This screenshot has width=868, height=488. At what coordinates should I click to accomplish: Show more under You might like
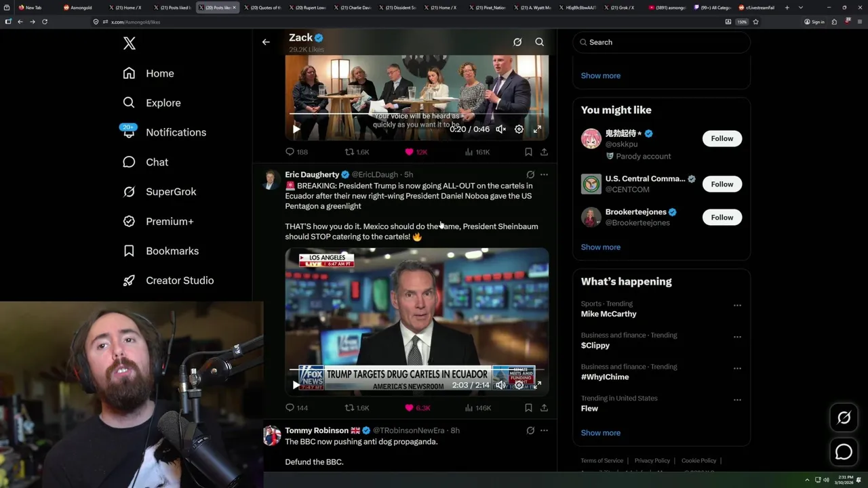[x=601, y=247]
